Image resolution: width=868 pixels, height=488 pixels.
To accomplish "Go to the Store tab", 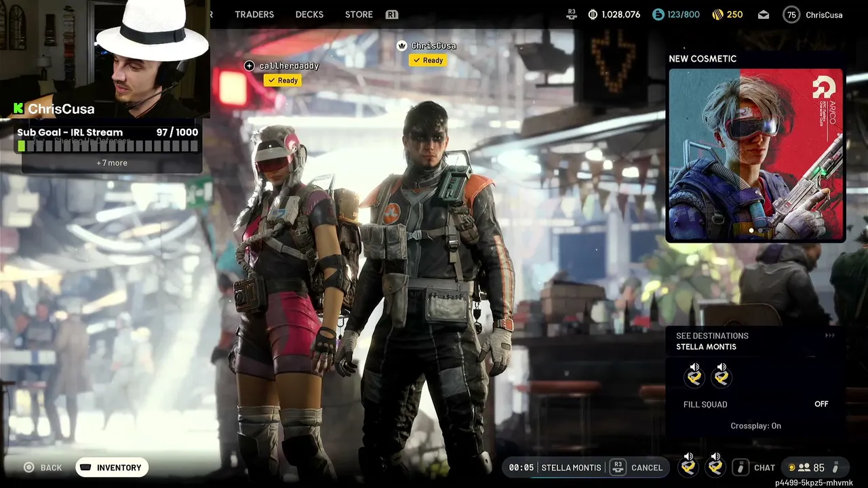I will (x=359, y=14).
